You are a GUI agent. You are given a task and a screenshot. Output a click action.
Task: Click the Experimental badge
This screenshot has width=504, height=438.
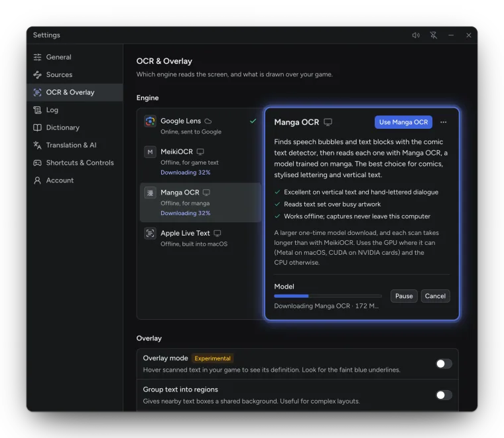tap(212, 358)
